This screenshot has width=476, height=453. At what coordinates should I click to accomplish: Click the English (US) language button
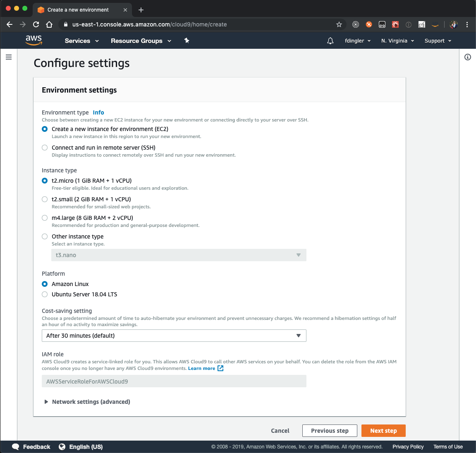click(86, 447)
